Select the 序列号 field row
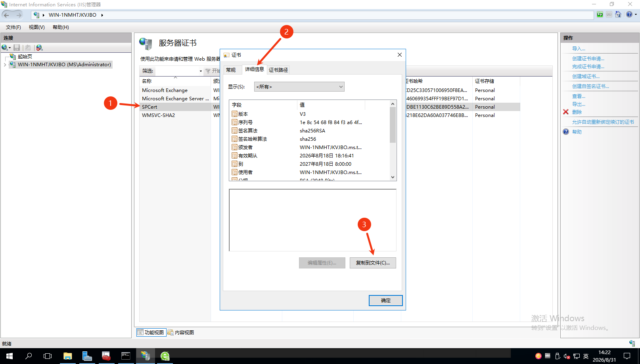Viewport: 640px width, 364px height. click(309, 123)
